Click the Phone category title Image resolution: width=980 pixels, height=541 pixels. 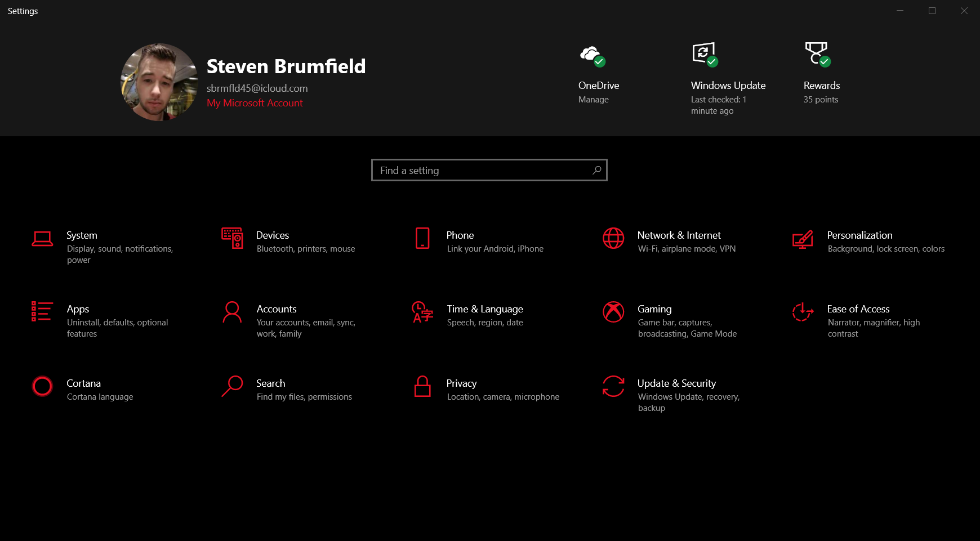[460, 235]
